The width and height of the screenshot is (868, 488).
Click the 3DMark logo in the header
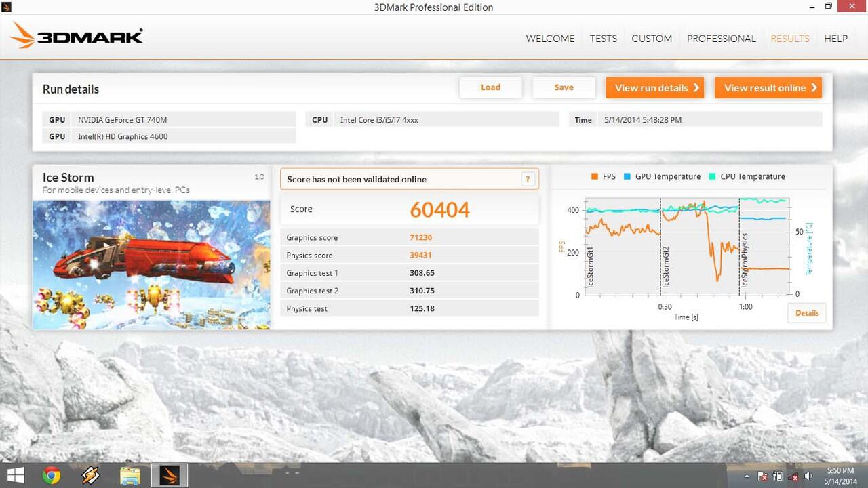(x=77, y=36)
